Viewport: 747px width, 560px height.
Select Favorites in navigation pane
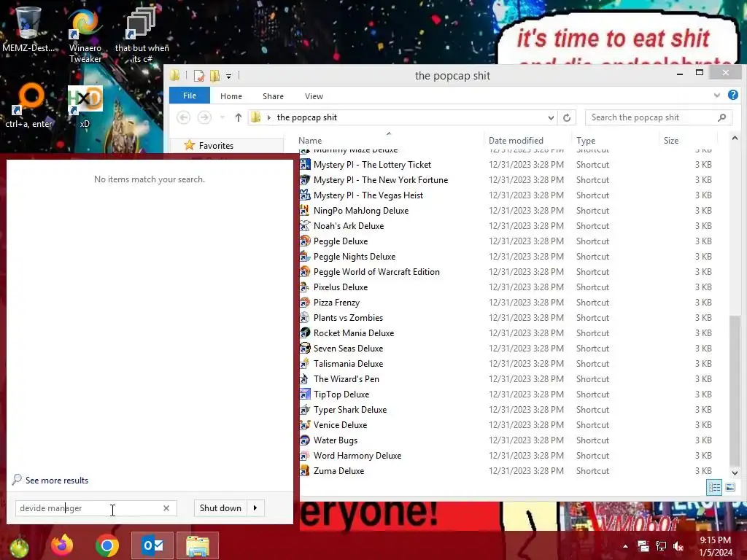tap(216, 146)
